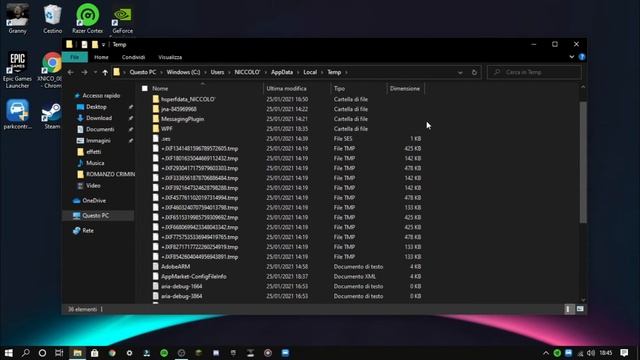This screenshot has width=640, height=360.
Task: Click Users in the address path
Action: pos(217,72)
